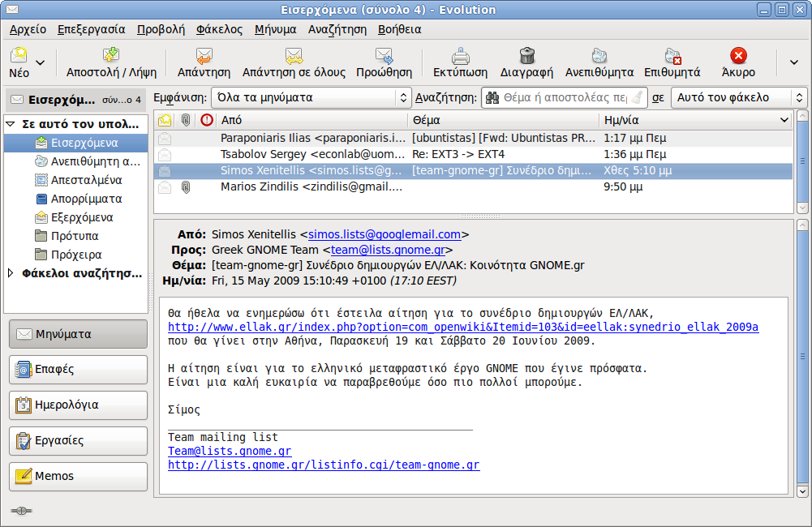This screenshot has width=812, height=527.
Task: Open the Αυτό τον φάκελο scope dropdown
Action: [739, 97]
